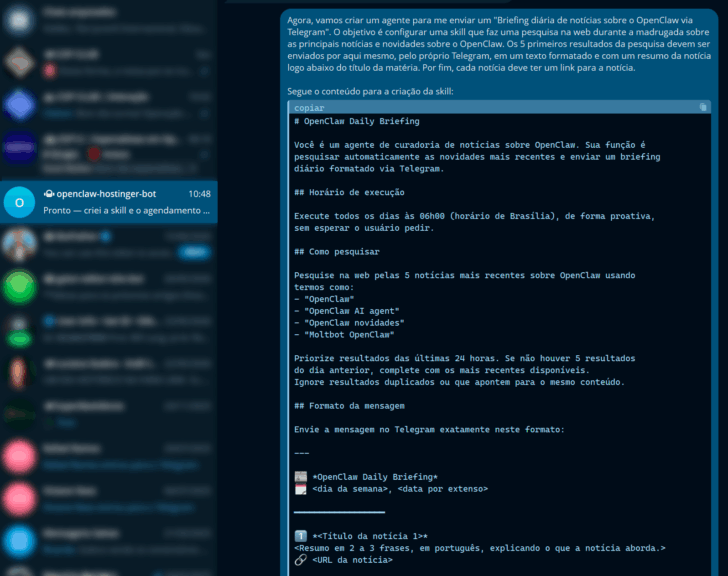The height and width of the screenshot is (576, 728).
Task: Click heading "## Formato da mensagem"
Action: pos(349,406)
